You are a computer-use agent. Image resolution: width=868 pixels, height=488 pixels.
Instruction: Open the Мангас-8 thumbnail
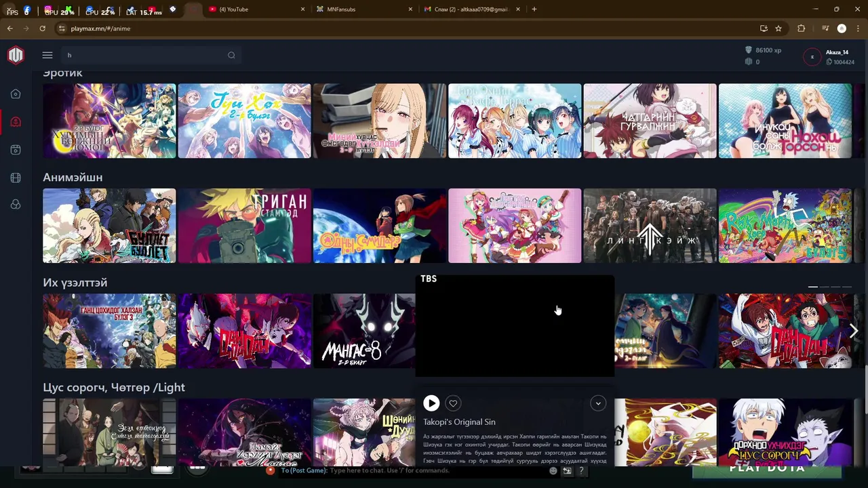364,331
